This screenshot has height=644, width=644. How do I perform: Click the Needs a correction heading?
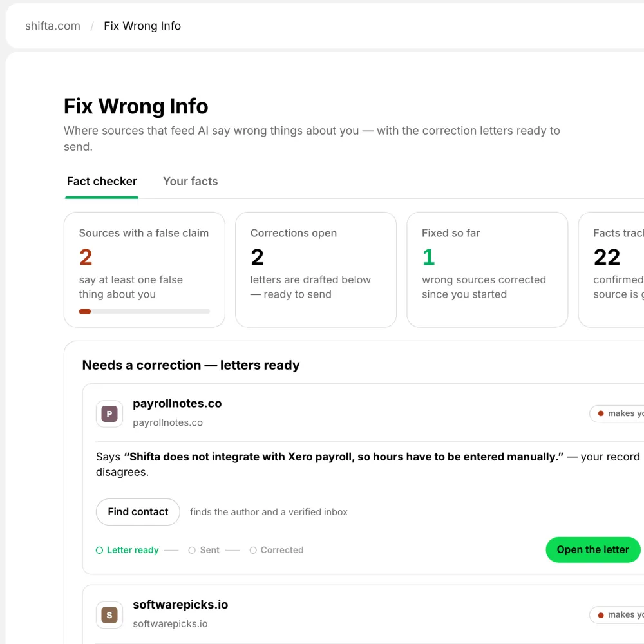click(x=191, y=365)
